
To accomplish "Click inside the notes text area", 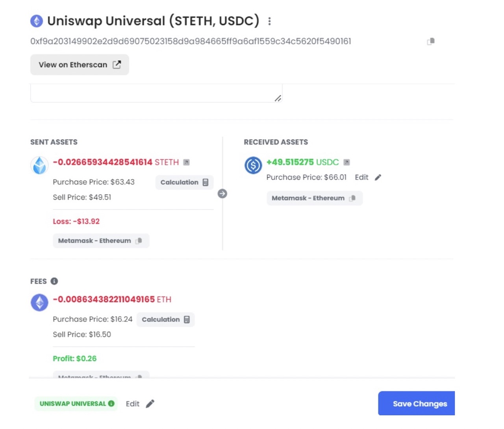I will (156, 93).
